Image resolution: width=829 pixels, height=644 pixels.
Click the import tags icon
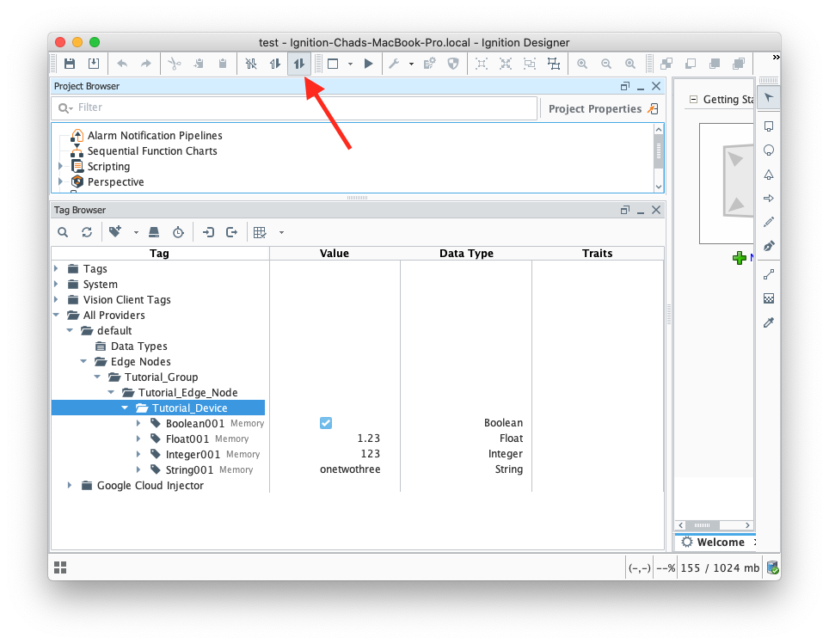tap(208, 232)
